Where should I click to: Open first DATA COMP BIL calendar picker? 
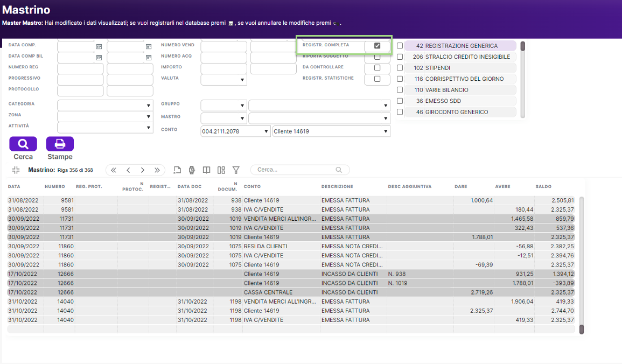click(x=99, y=58)
